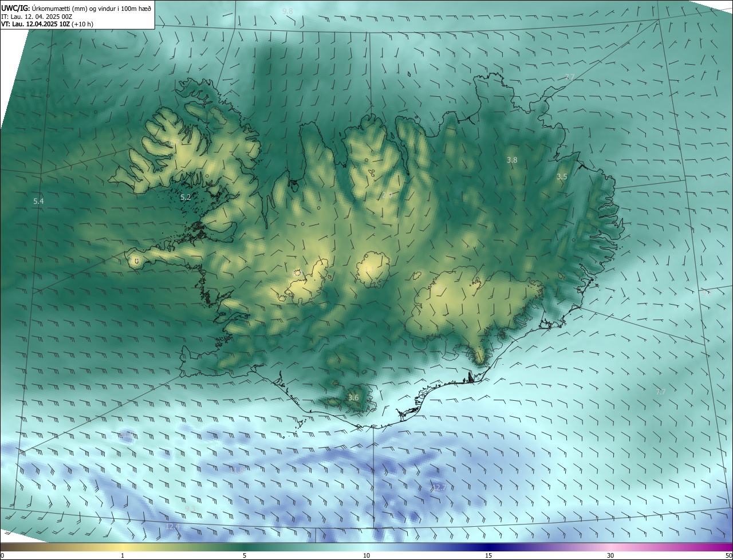This screenshot has width=733, height=560.
Task: Click the color scale tick label 0
Action: tap(2, 555)
